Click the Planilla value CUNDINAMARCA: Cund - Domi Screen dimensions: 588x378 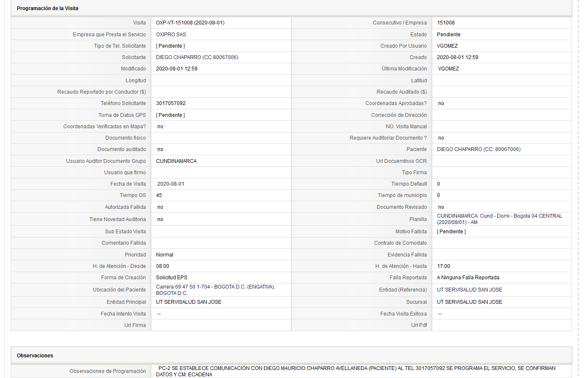pyautogui.click(x=499, y=219)
